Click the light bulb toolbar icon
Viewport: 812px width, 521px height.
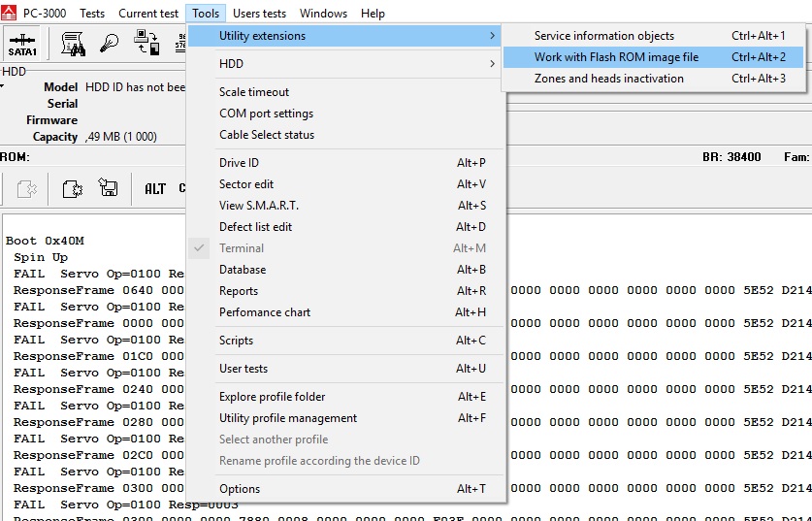click(109, 43)
